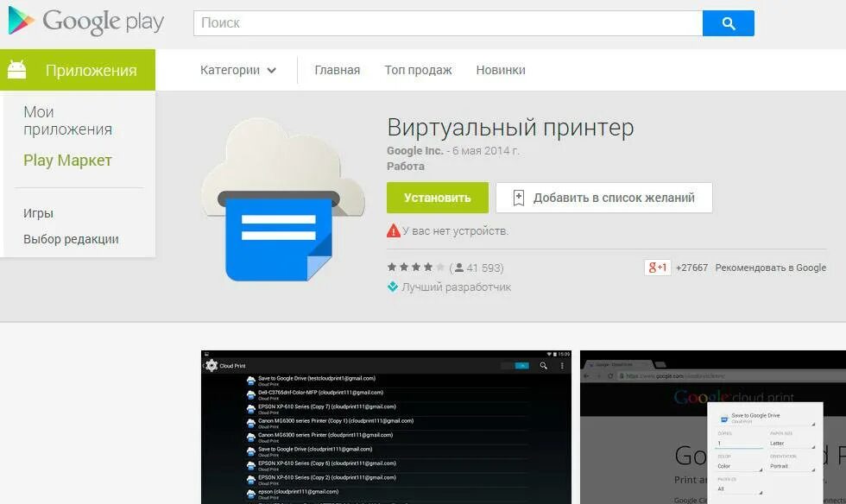This screenshot has width=846, height=504.
Task: Click the Google Play logo
Action: point(86,22)
